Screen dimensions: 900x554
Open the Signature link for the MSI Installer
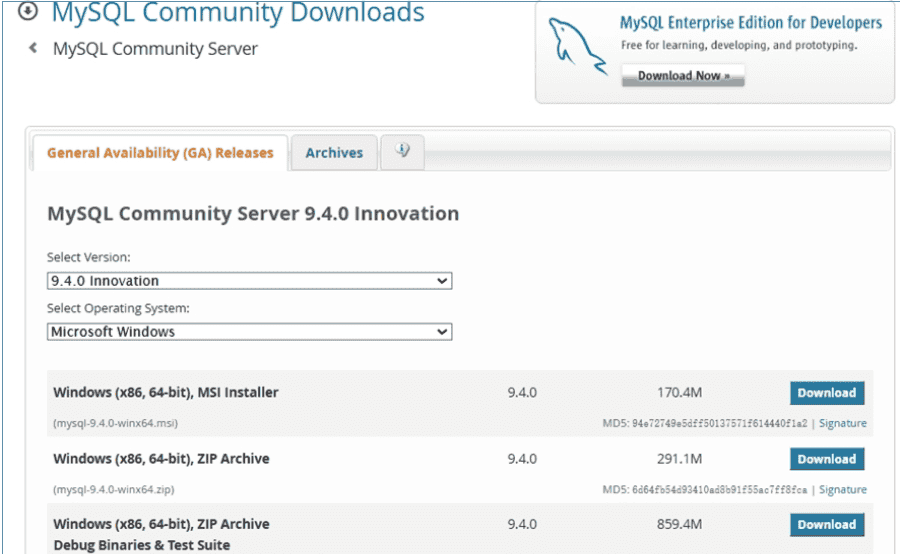click(x=843, y=423)
